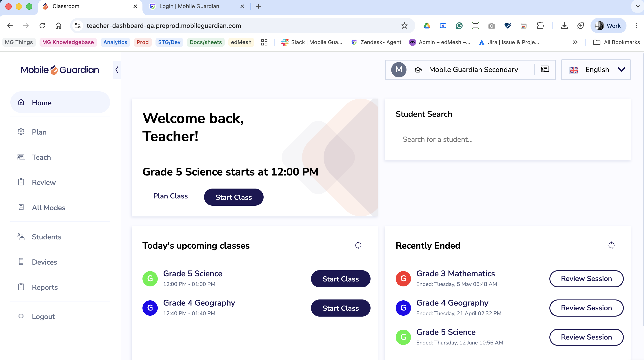The height and width of the screenshot is (360, 644).
Task: Open class view icon beside Mobile Guardian Secondary
Action: 545,69
